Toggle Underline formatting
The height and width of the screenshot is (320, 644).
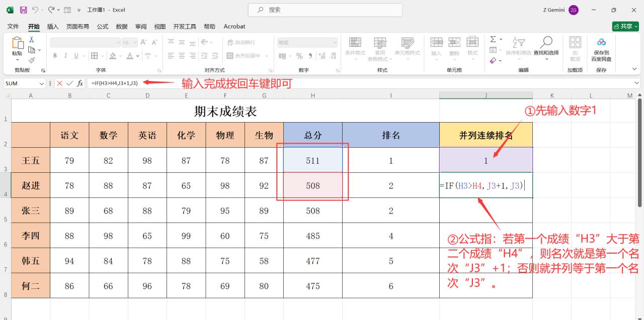tap(76, 56)
